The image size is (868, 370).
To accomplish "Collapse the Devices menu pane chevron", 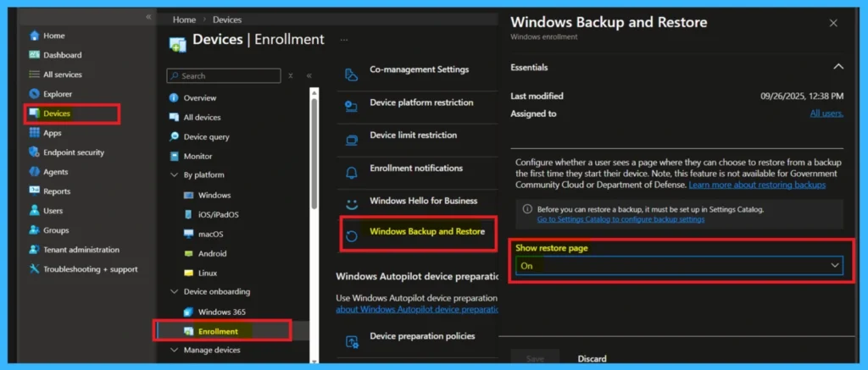I will [309, 75].
